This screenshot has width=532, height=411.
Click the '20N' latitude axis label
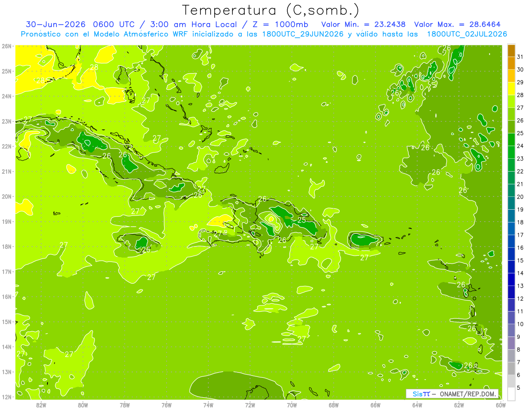point(7,196)
